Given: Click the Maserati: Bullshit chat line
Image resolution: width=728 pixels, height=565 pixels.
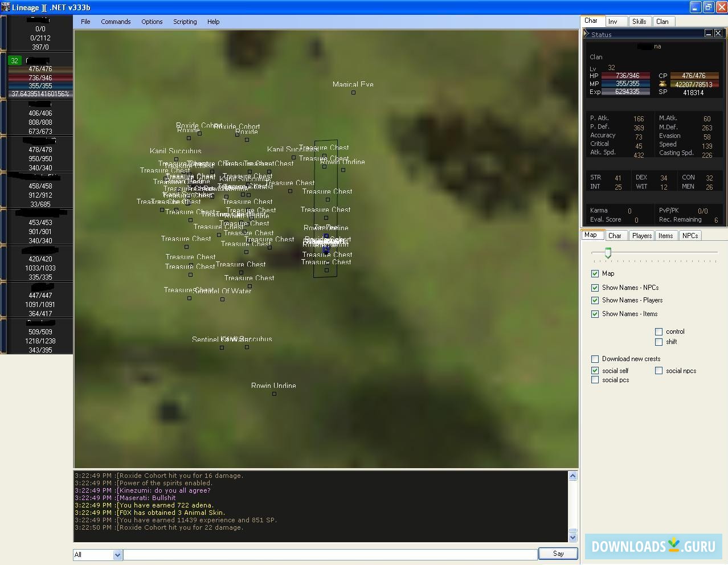Looking at the screenshot, I should click(125, 498).
